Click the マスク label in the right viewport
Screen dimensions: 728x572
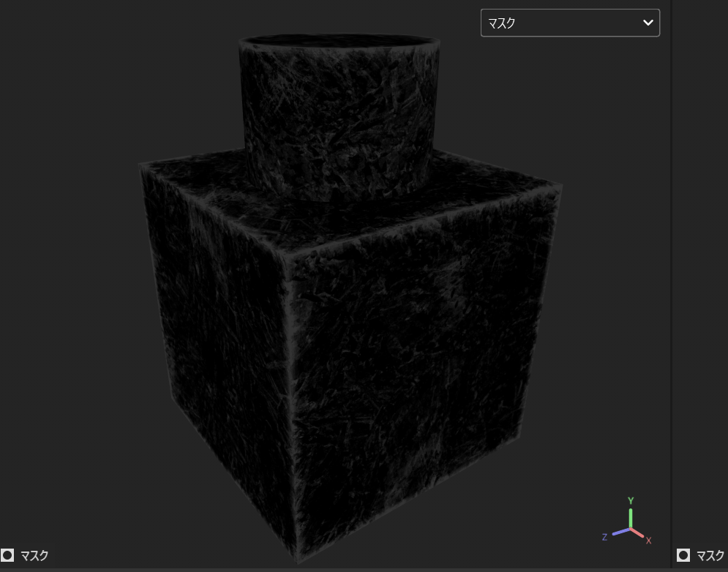710,555
